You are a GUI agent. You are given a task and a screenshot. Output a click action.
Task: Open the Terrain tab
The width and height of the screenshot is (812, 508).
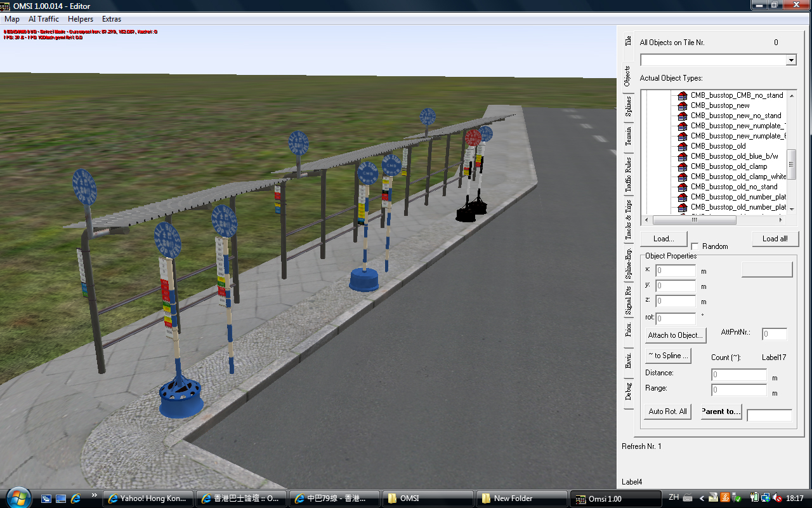click(628, 136)
